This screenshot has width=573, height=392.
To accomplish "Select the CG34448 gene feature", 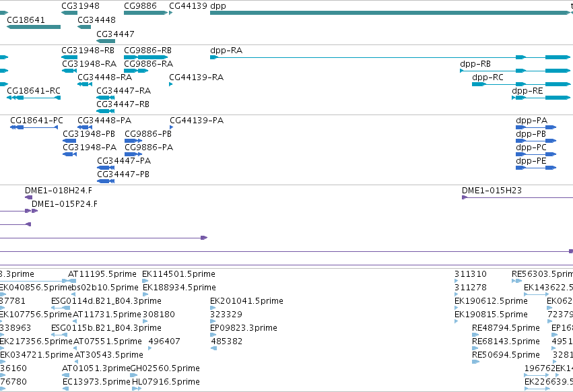I will [84, 27].
